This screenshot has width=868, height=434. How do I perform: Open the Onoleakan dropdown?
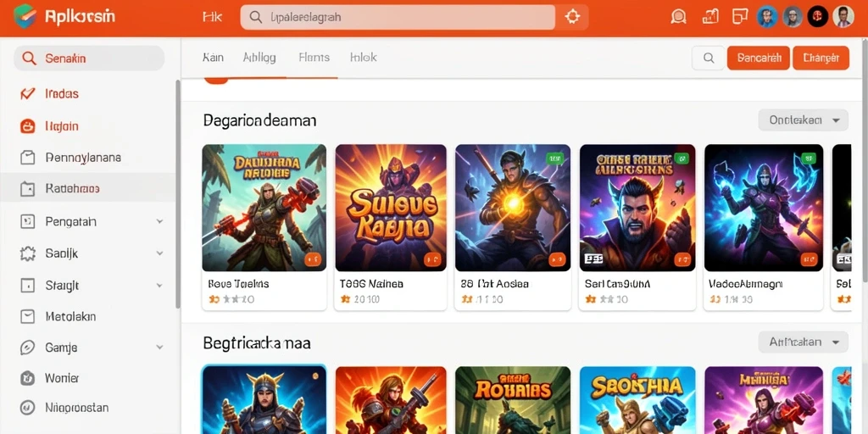[x=803, y=120]
